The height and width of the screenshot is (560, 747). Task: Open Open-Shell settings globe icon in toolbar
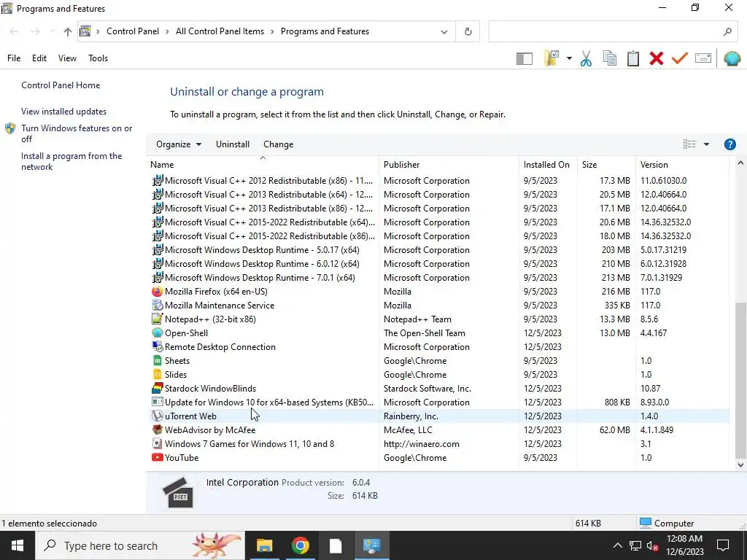(x=732, y=58)
